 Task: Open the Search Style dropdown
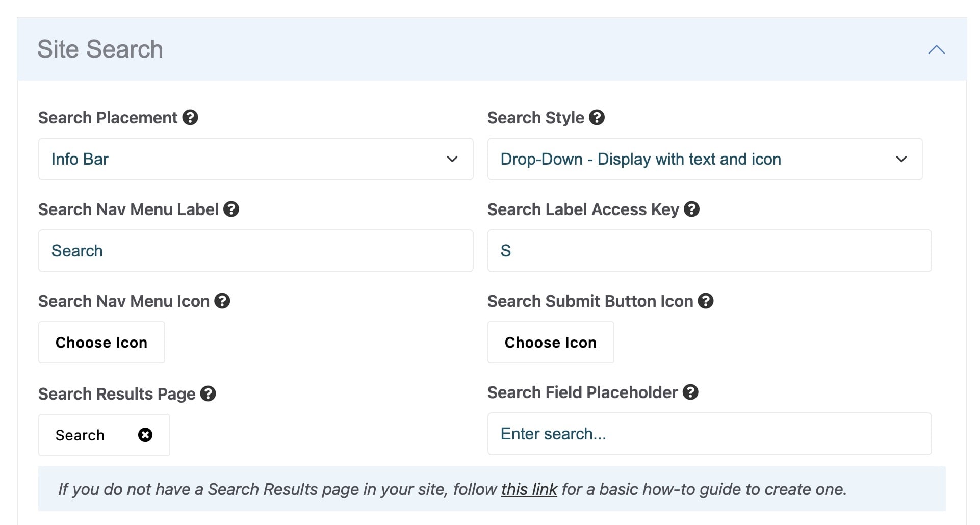705,159
